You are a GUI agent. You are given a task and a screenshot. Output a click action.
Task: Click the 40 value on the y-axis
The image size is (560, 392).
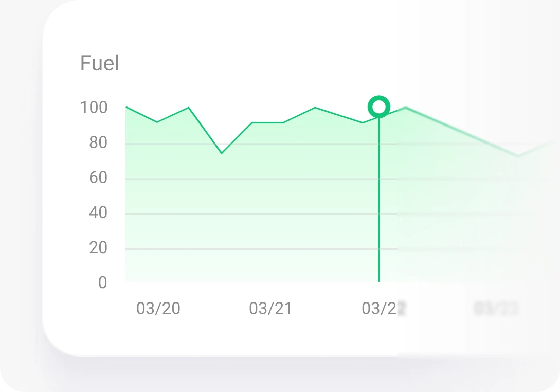(98, 212)
